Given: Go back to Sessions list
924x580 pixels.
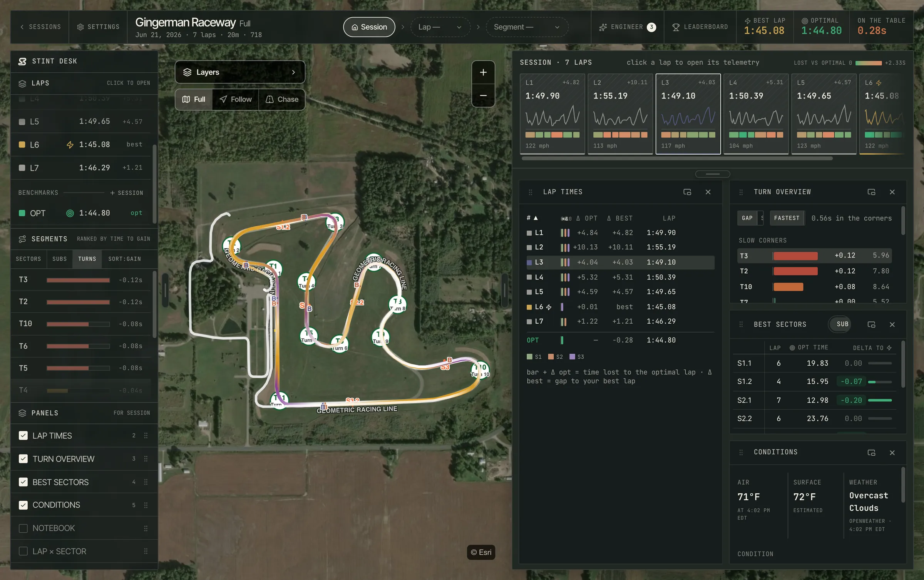Looking at the screenshot, I should pos(40,27).
